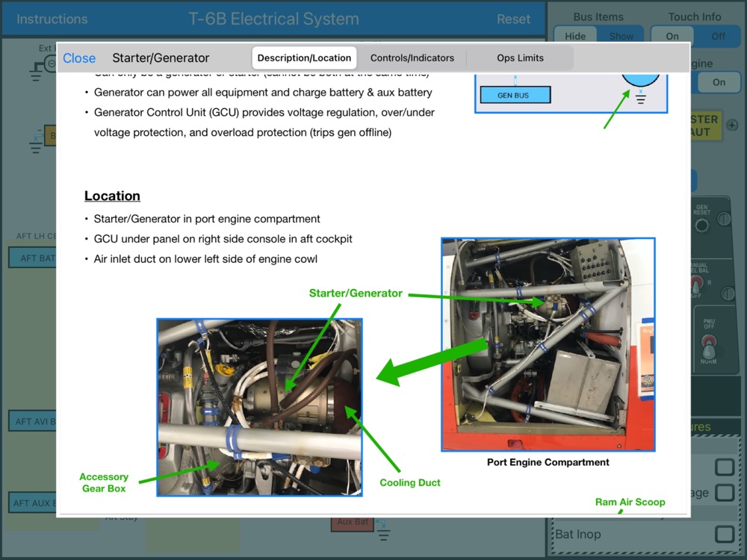Tap the Ram Air Scoop label
Viewport: 747px width, 560px height.
tap(630, 502)
